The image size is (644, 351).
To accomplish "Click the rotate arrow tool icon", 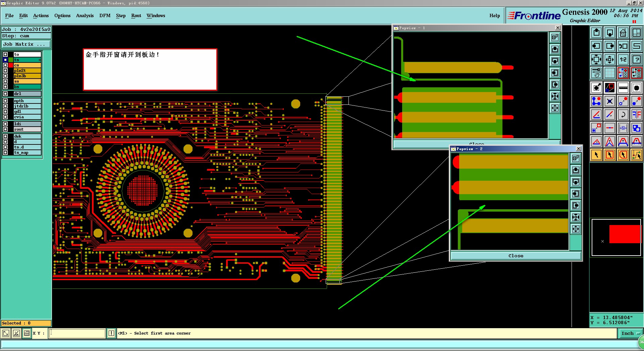I will (623, 115).
